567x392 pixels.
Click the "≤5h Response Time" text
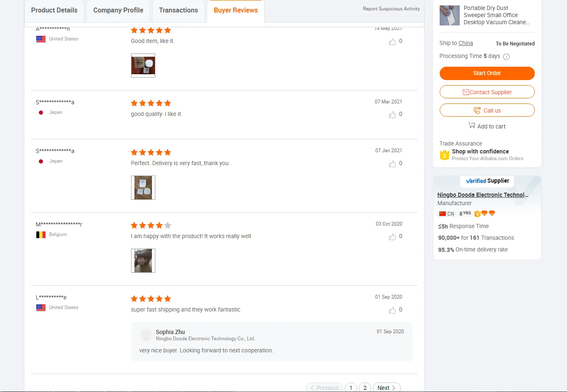[463, 226]
